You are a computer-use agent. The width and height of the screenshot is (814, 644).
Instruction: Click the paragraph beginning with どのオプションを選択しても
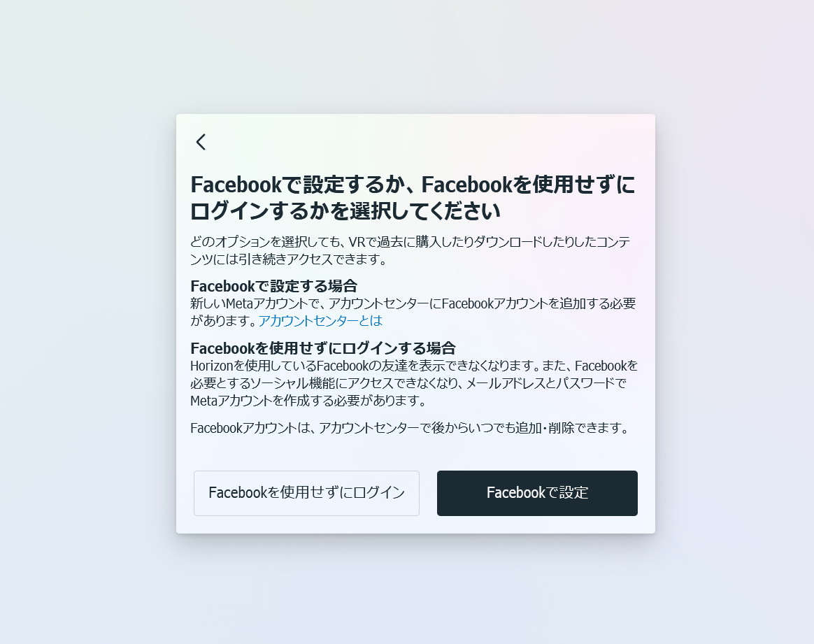(410, 250)
